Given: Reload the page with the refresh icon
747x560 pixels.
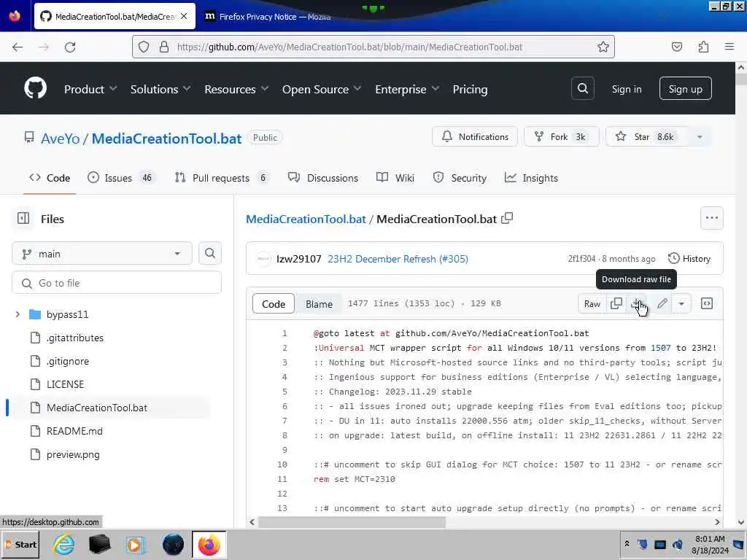Looking at the screenshot, I should [x=70, y=47].
